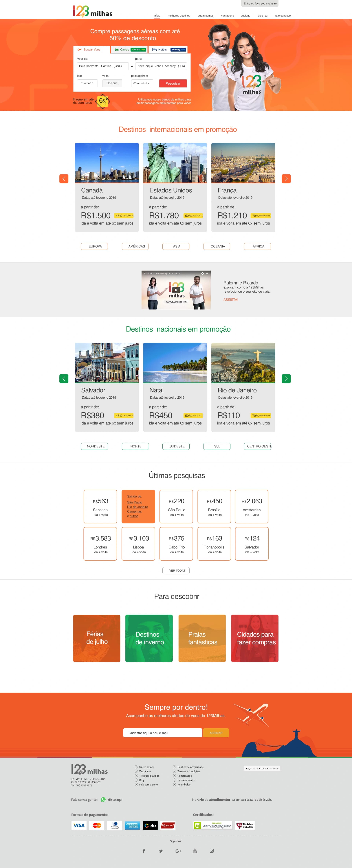
Task: Click the right green arrow of the national destinations carousel
Action: coord(286,378)
